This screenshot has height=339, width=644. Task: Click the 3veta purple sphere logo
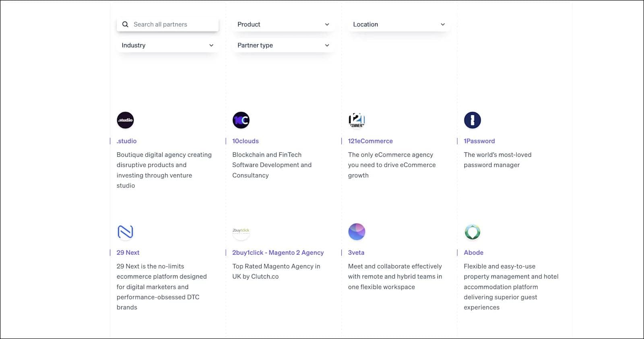[x=357, y=232]
